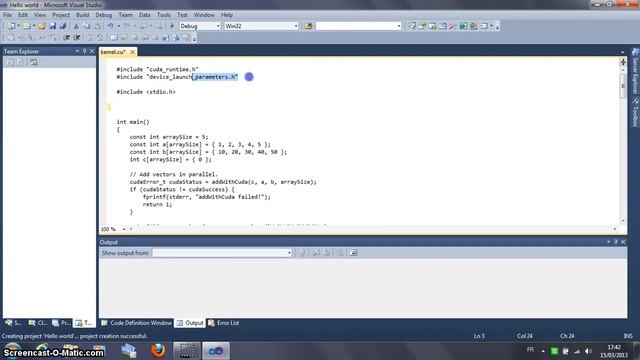Click the Toggle Bookmark icon

tap(114, 38)
